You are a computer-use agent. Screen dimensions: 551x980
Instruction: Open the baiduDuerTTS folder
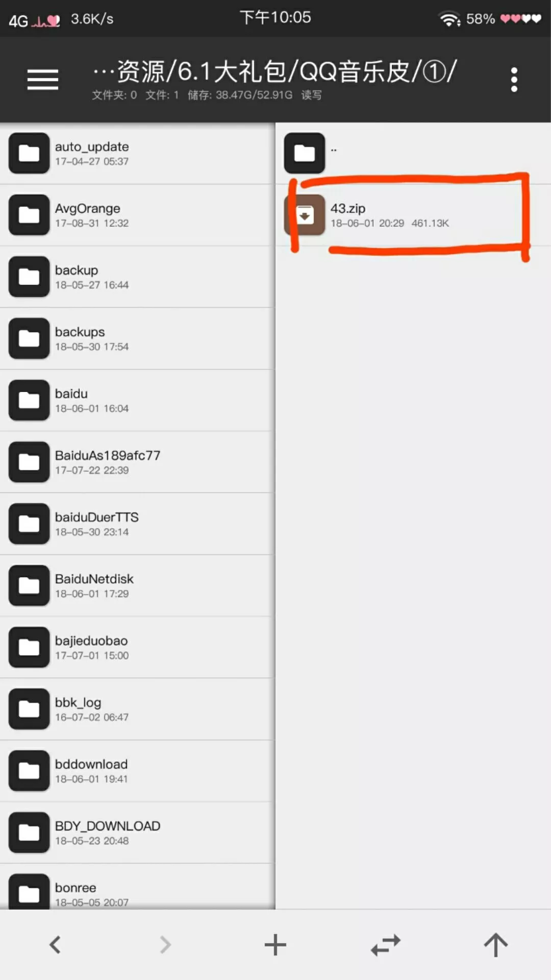(137, 524)
